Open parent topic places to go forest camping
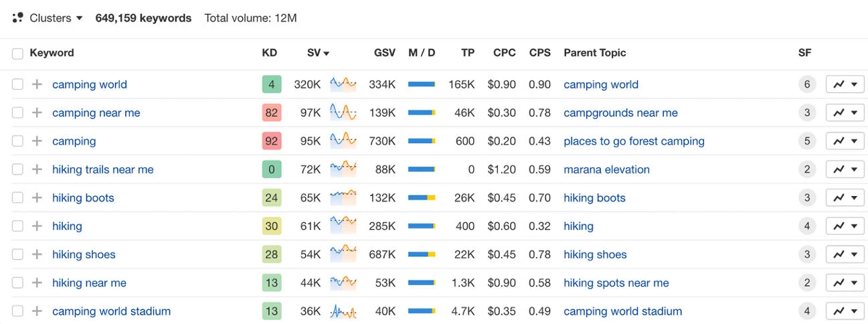Image resolution: width=868 pixels, height=324 pixels. [634, 141]
